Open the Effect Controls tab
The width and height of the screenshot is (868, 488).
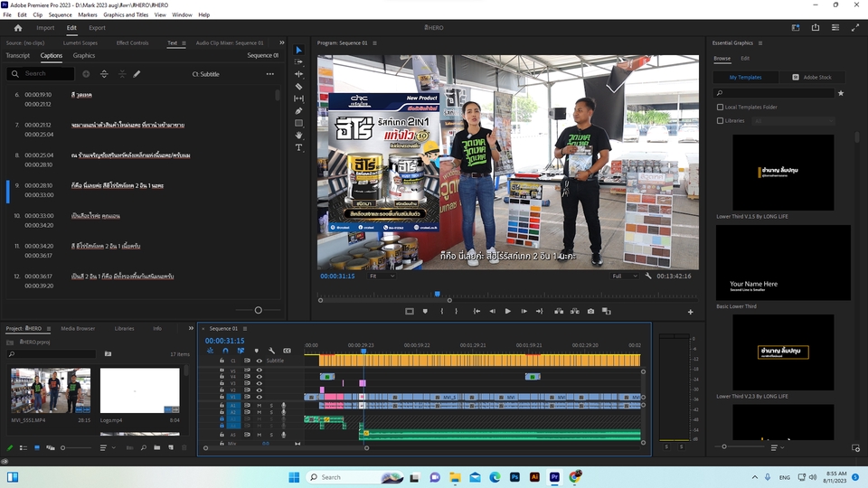132,42
